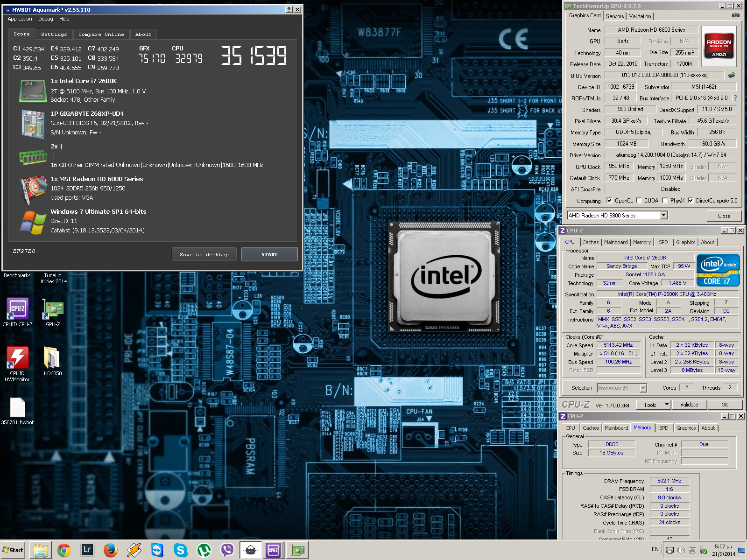747x560 pixels.
Task: Open Winamp from the taskbar
Action: [134, 550]
